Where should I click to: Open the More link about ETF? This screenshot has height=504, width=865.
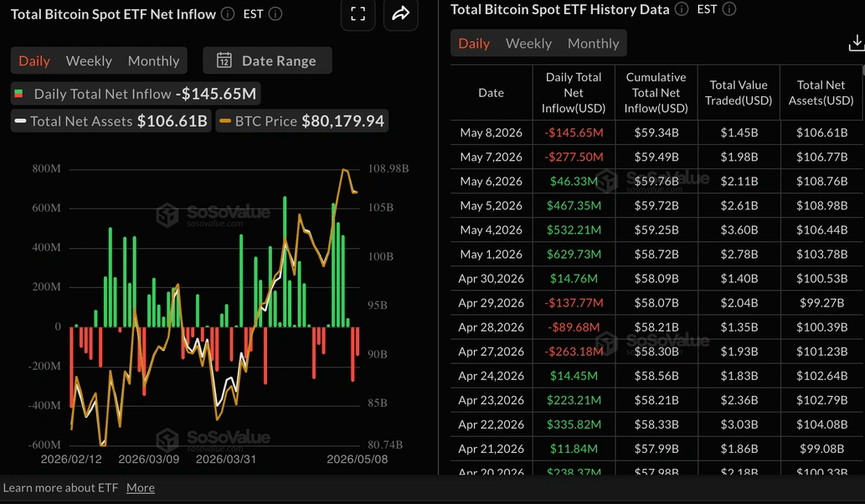tap(141, 487)
